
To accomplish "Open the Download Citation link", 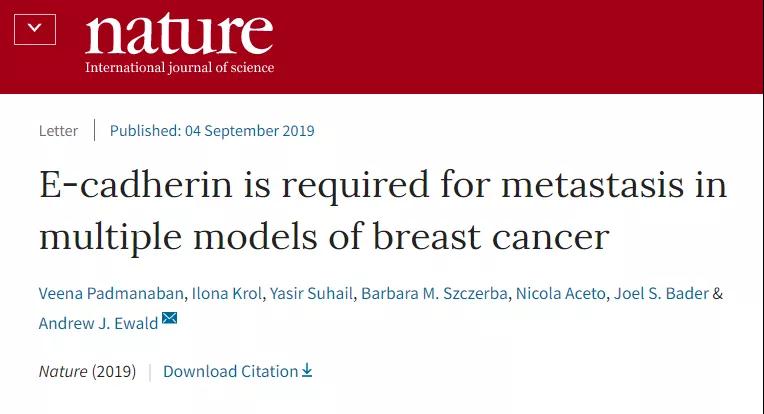I will pyautogui.click(x=230, y=371).
